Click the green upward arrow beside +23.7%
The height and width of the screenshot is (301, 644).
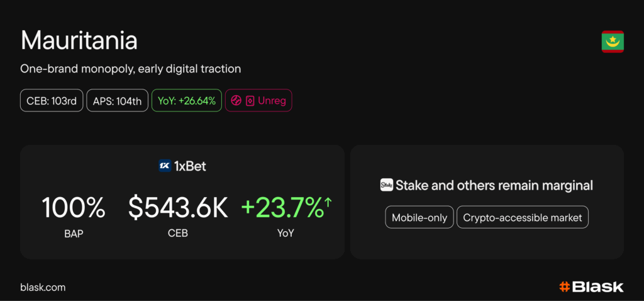pos(328,201)
